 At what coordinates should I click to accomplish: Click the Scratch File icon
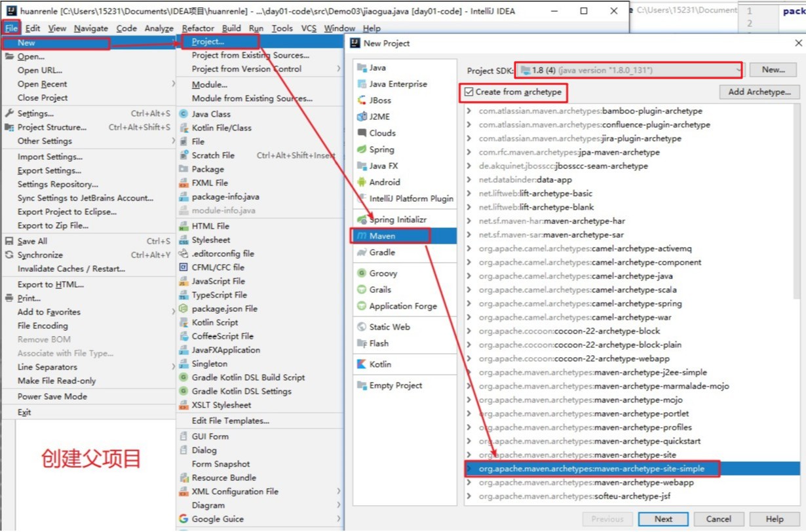point(183,155)
